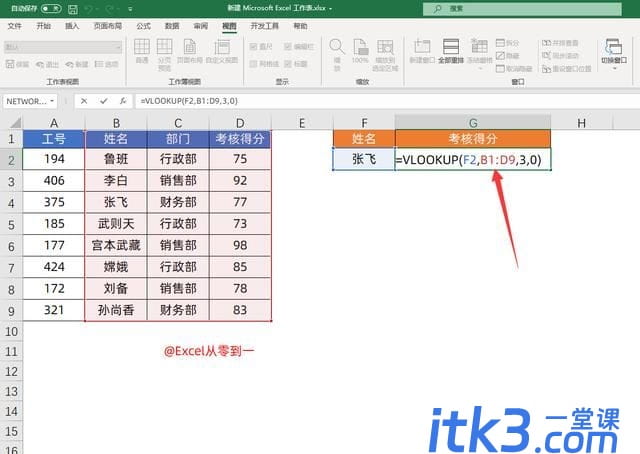Screen dimensions: 640x454
Task: Open the File (文件) tab
Action: point(14,26)
